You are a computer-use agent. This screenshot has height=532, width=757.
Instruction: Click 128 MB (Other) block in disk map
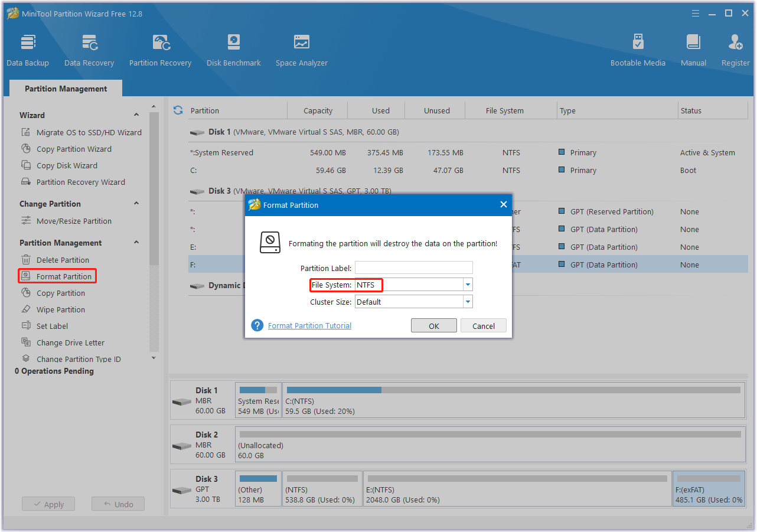tap(258, 489)
